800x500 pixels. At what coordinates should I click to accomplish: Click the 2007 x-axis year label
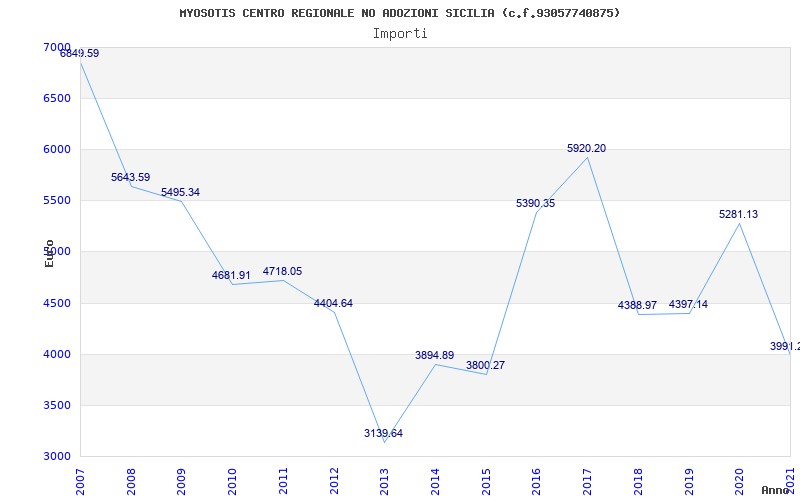(80, 482)
